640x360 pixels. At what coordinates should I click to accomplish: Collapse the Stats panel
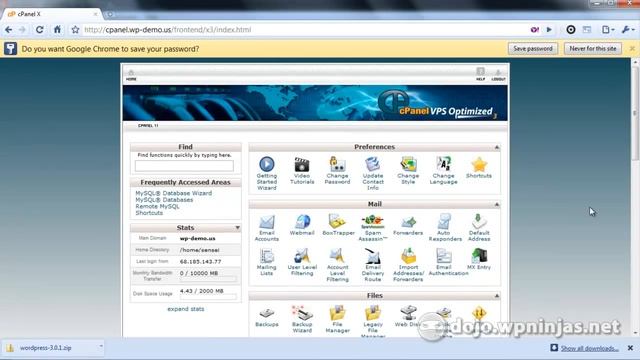click(x=237, y=228)
